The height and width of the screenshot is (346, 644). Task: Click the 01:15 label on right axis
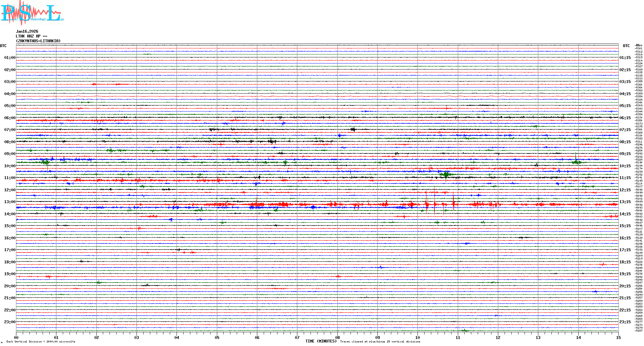[625, 58]
